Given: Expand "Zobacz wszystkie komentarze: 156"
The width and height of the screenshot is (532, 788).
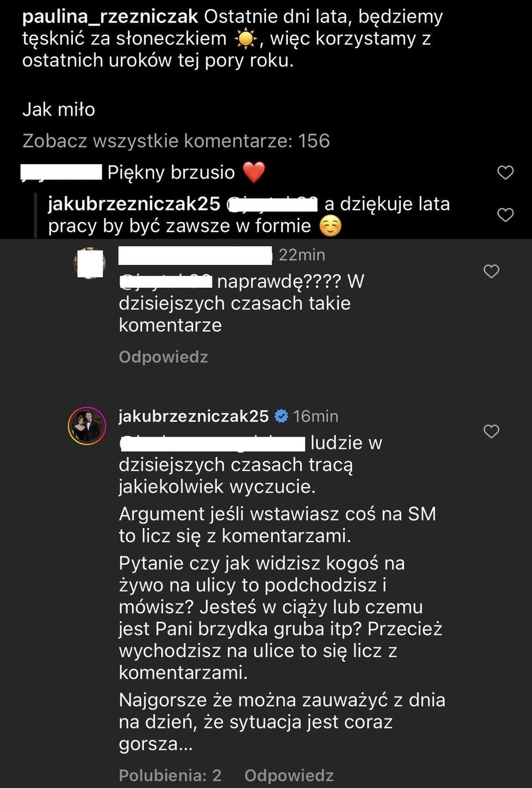Looking at the screenshot, I should pyautogui.click(x=176, y=141).
